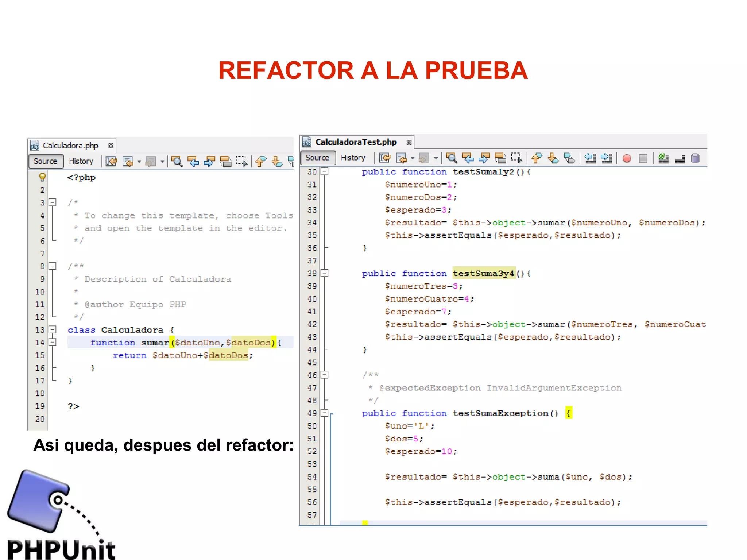Click red Start Macro Recording button
Image resolution: width=747 pixels, height=560 pixels.
point(627,158)
